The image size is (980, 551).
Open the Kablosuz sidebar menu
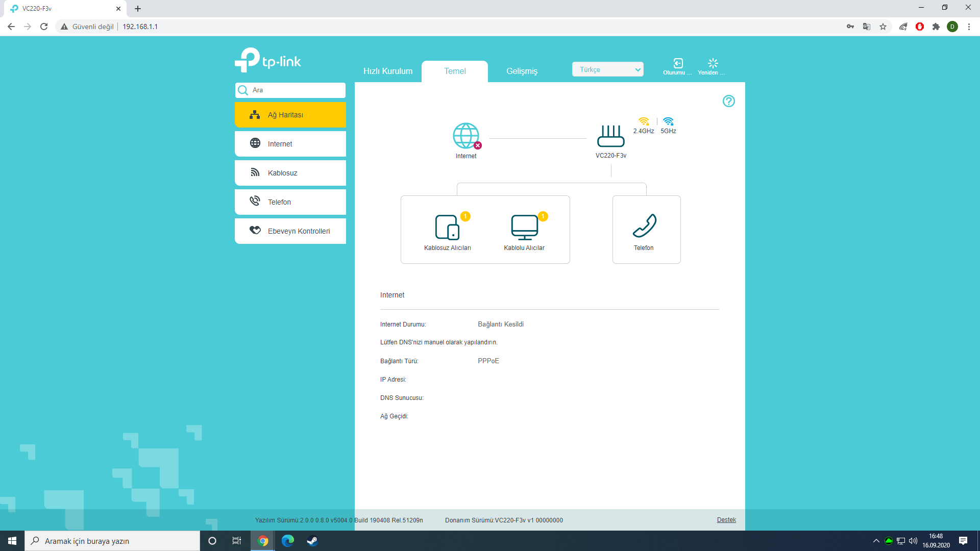[290, 173]
